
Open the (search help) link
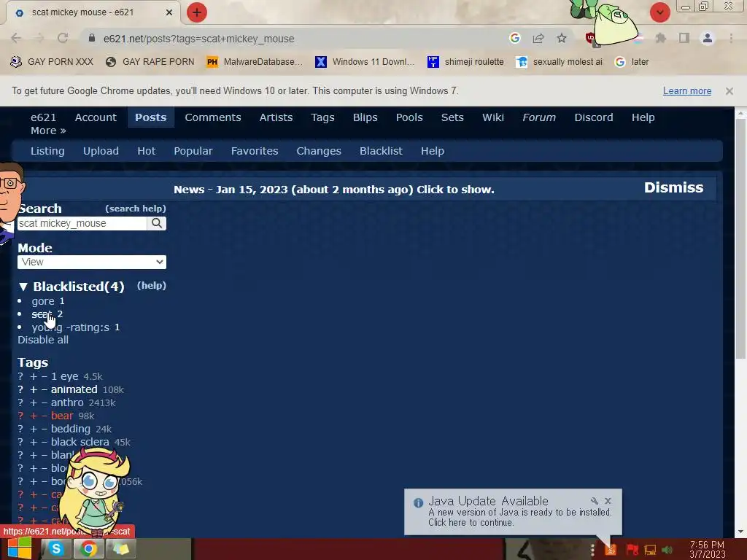click(x=136, y=209)
